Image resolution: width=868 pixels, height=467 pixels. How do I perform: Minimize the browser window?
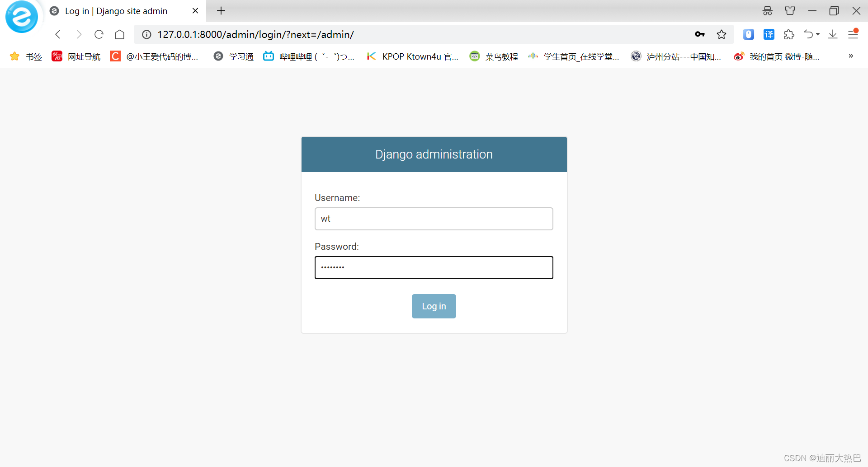coord(812,11)
